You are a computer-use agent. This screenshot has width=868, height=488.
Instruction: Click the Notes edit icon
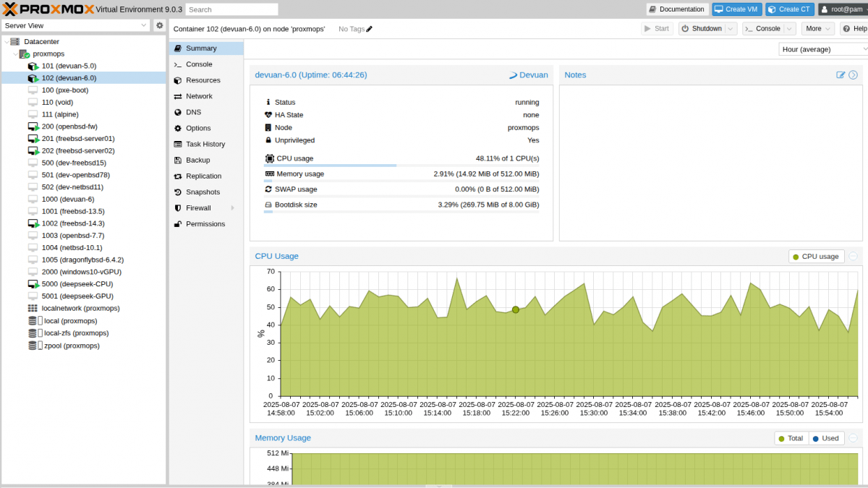(841, 74)
